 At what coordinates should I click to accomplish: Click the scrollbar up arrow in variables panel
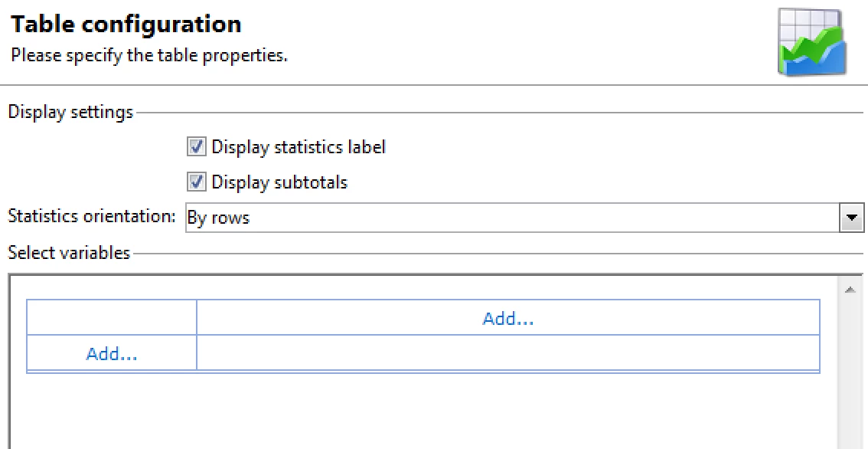click(x=850, y=290)
